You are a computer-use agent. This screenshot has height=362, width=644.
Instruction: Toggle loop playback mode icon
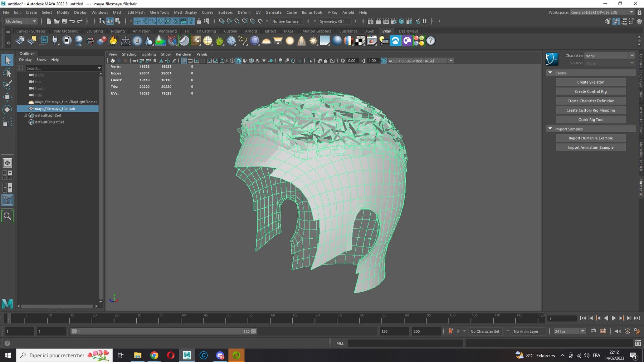point(593,331)
